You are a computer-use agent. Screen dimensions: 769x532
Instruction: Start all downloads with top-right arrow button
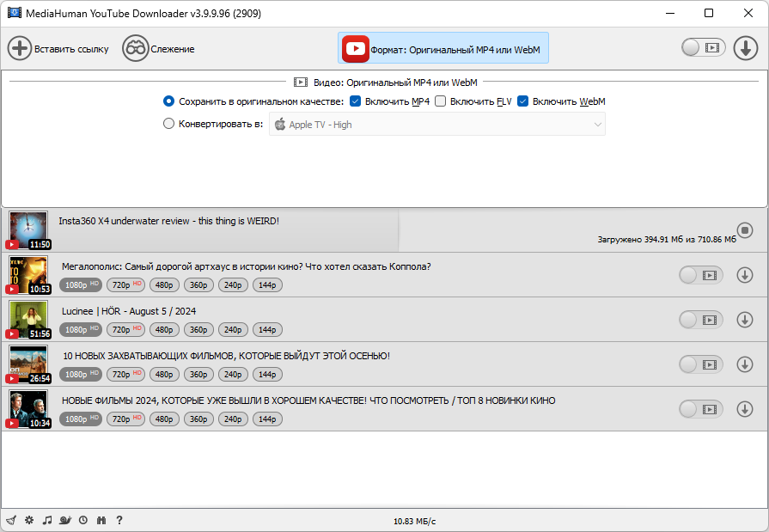(x=746, y=48)
